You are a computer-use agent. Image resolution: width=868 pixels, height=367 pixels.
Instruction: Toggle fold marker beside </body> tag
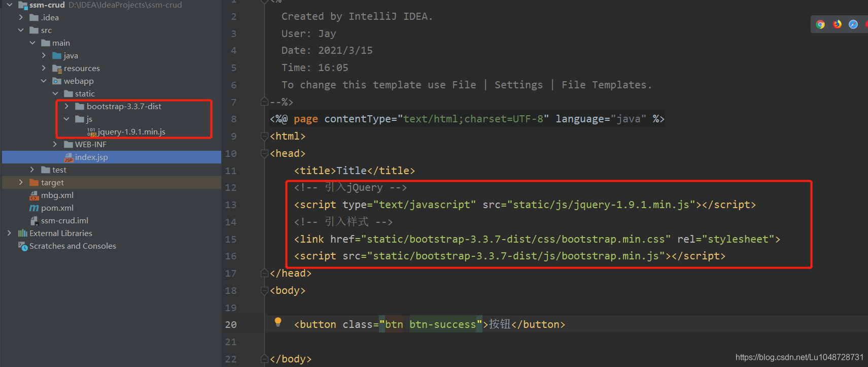tap(264, 359)
